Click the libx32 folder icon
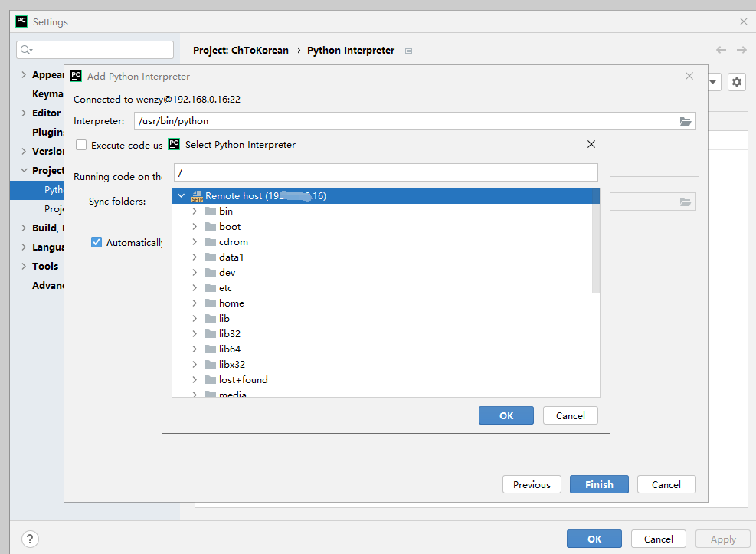The width and height of the screenshot is (756, 554). [x=210, y=364]
